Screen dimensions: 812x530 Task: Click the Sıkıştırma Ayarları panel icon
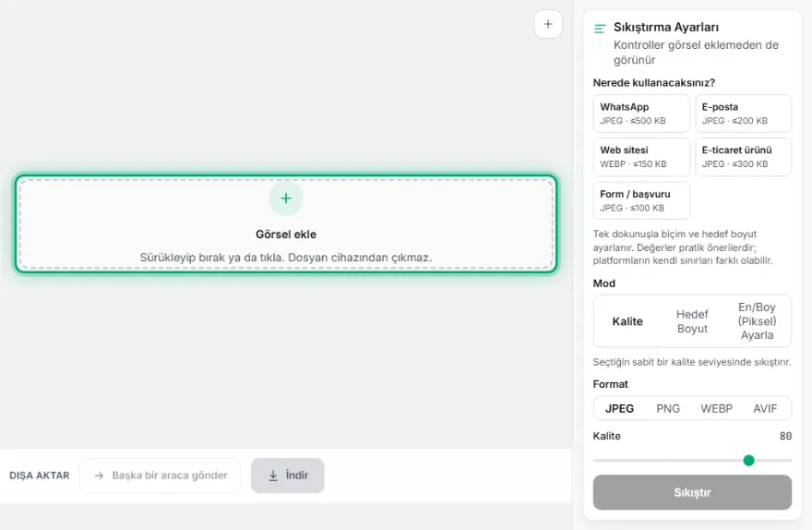[600, 29]
